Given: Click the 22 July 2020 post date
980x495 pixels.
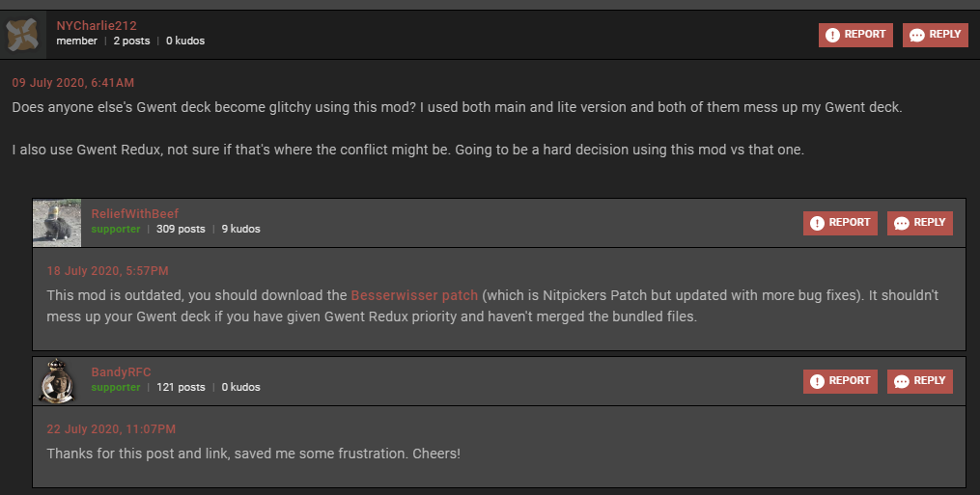Looking at the screenshot, I should 111,429.
